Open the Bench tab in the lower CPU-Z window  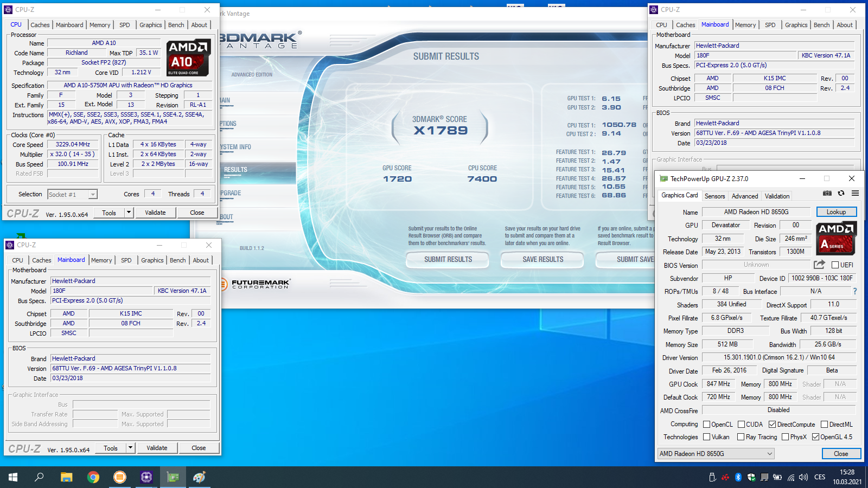coord(178,260)
